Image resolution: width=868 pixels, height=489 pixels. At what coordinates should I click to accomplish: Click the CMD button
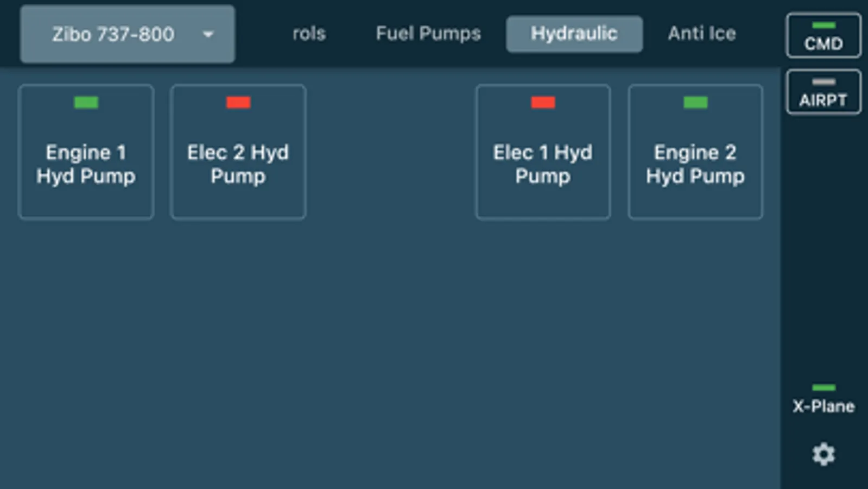point(823,36)
